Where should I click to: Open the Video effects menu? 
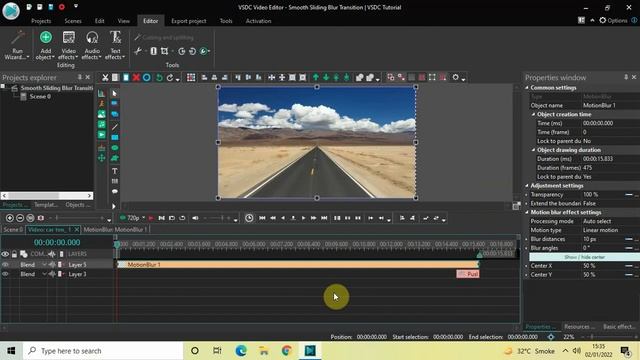pyautogui.click(x=69, y=45)
